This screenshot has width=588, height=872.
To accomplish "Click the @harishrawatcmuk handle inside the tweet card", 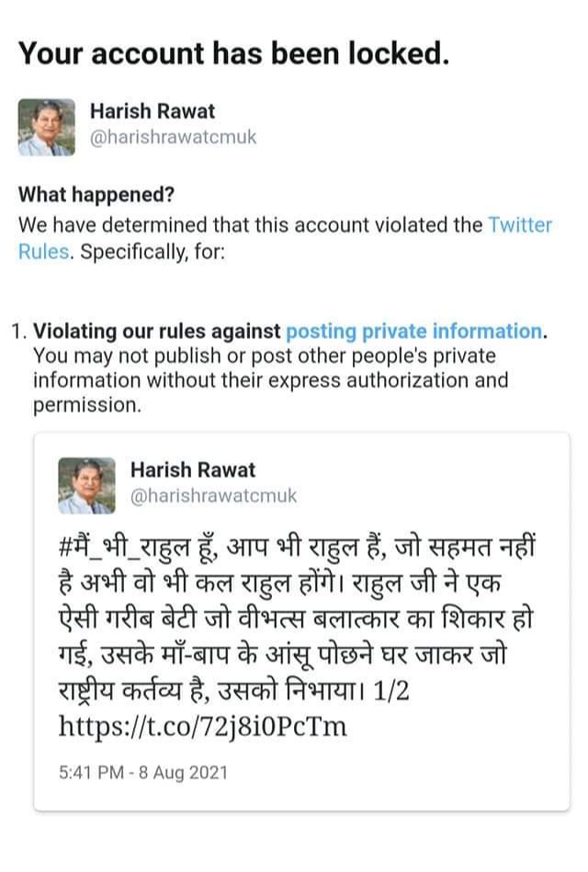I will 214,495.
